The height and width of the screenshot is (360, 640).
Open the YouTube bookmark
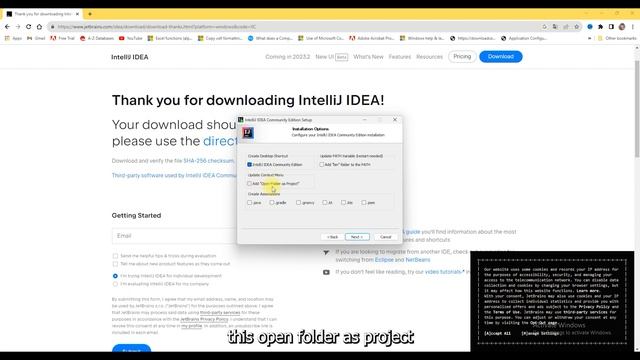pos(131,38)
